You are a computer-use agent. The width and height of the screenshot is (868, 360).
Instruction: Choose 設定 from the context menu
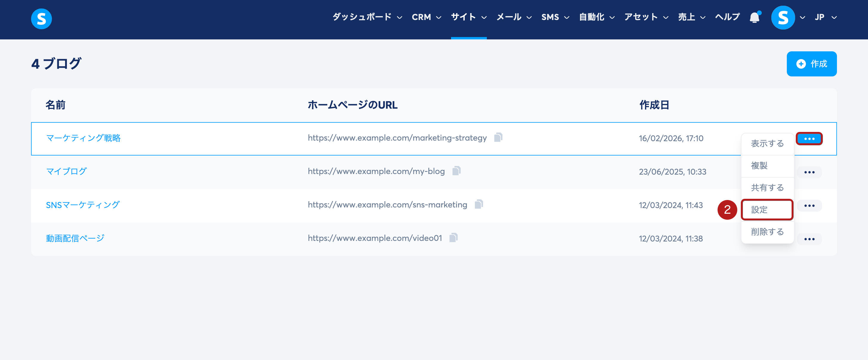coord(767,209)
